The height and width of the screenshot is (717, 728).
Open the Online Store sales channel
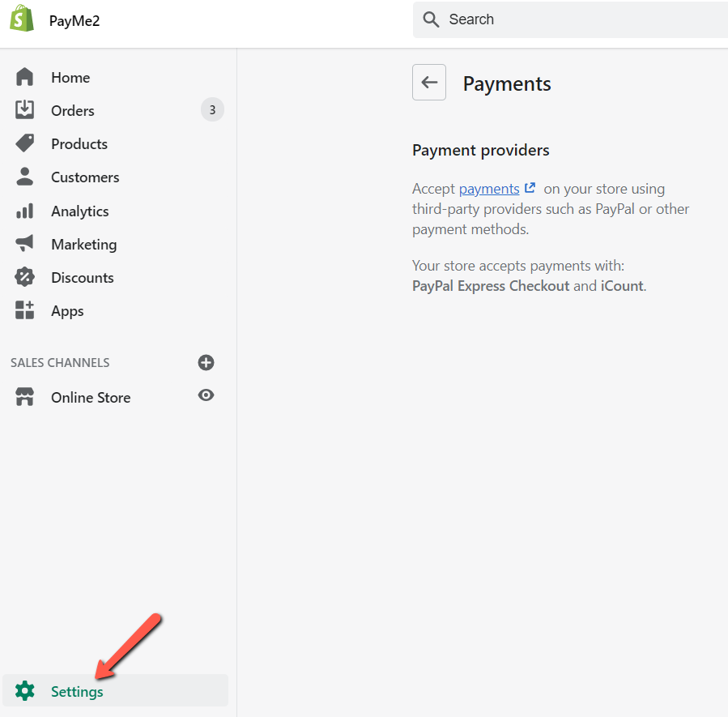(91, 398)
